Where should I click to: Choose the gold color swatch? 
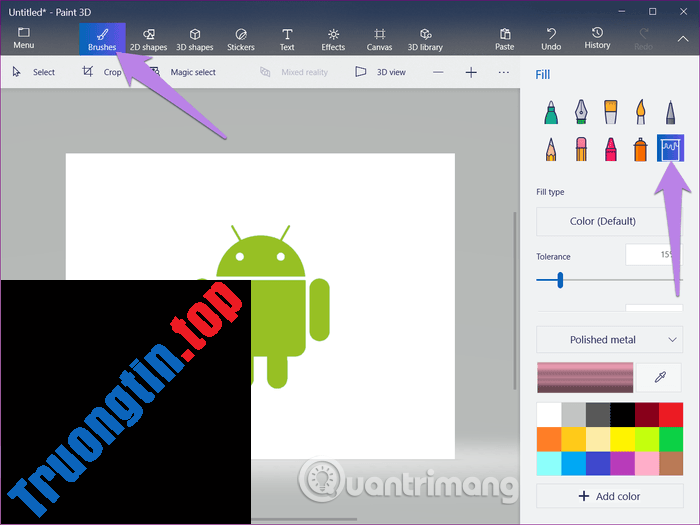tap(573, 439)
